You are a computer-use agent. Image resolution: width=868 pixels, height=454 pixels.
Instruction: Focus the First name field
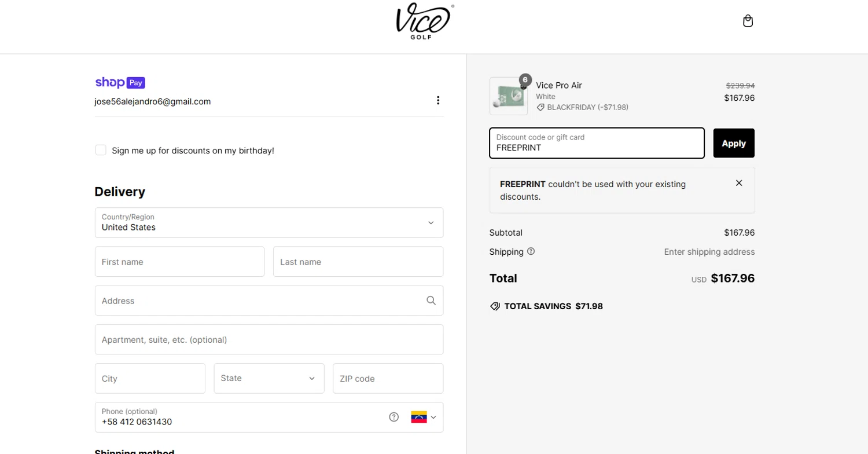179,262
